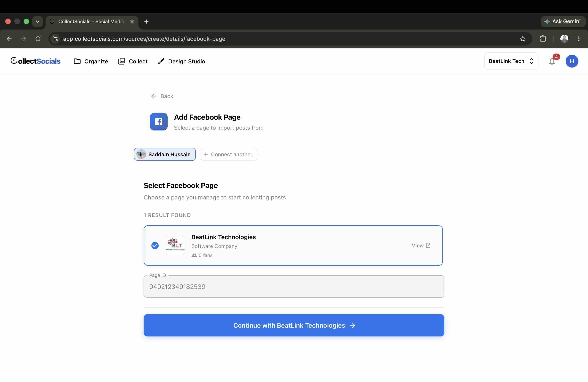Click the Software Company label
Screen dimensions: 588x382
coord(214,246)
